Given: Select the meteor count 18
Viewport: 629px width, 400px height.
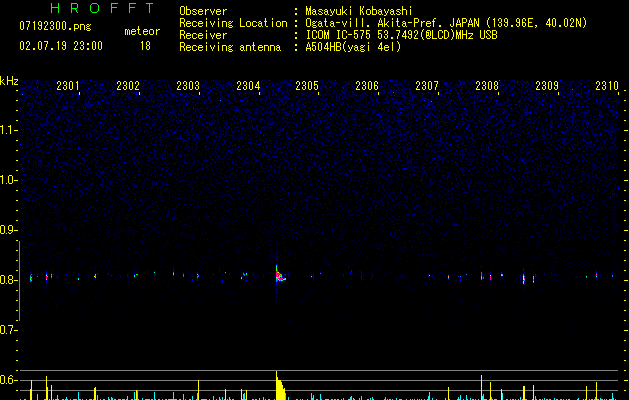Looking at the screenshot, I should pyautogui.click(x=145, y=46).
